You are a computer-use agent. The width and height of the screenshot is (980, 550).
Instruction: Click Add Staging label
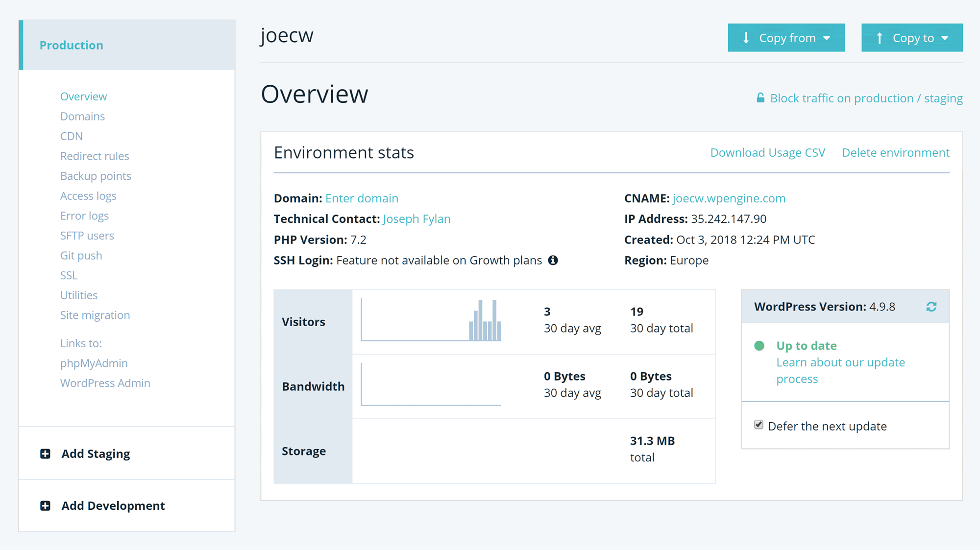(96, 454)
